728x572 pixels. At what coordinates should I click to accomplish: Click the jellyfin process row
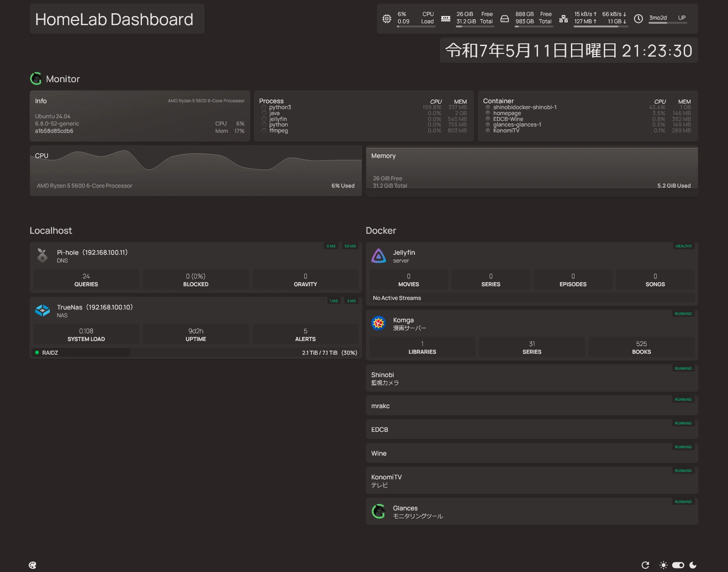[364, 119]
